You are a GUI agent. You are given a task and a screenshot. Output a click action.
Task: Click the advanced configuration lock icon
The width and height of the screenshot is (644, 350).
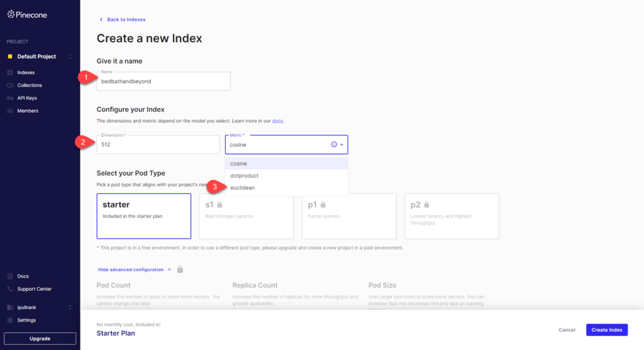click(x=180, y=269)
